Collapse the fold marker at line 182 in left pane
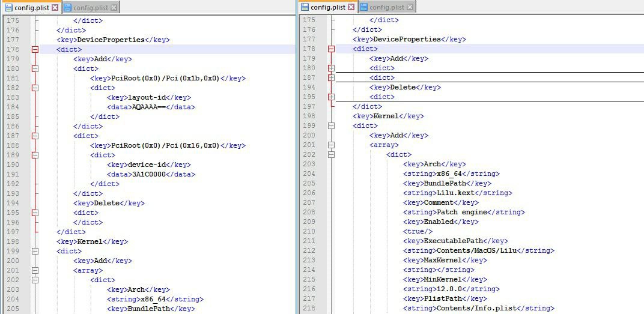The width and height of the screenshot is (644, 314). pyautogui.click(x=35, y=88)
